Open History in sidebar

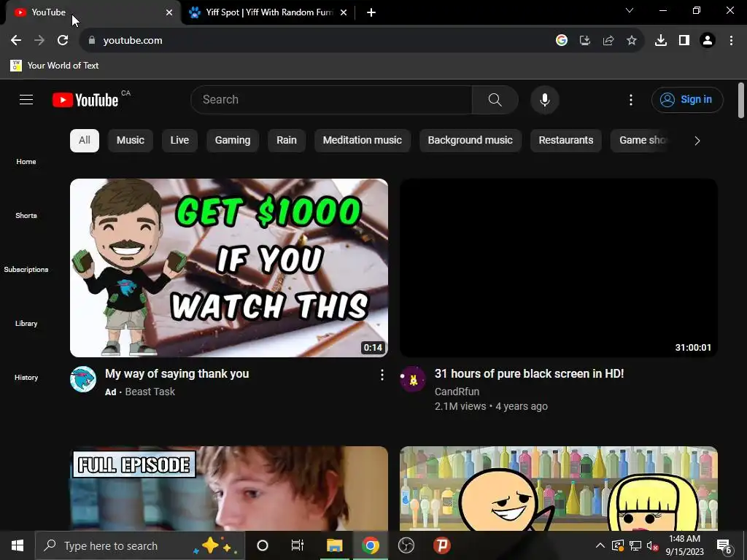point(26,377)
